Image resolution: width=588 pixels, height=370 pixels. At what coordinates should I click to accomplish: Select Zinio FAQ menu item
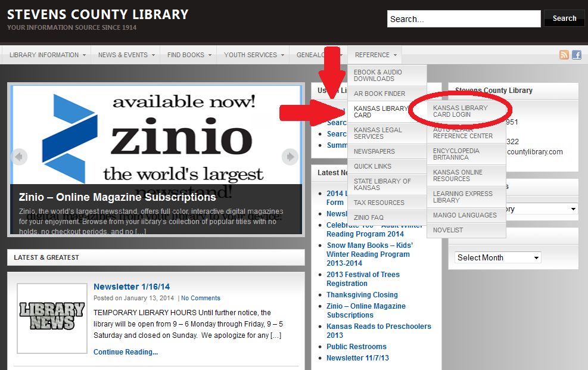pyautogui.click(x=387, y=217)
